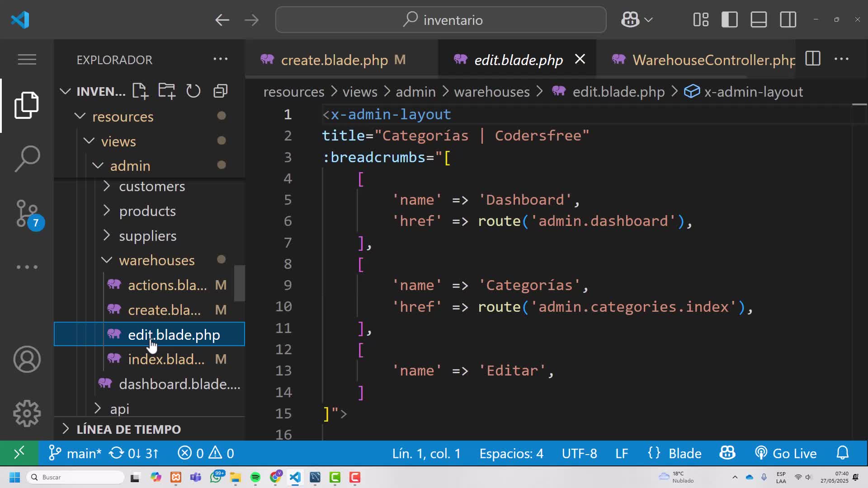The image size is (868, 488).
Task: Open the Search view in activity bar
Action: pyautogui.click(x=27, y=159)
